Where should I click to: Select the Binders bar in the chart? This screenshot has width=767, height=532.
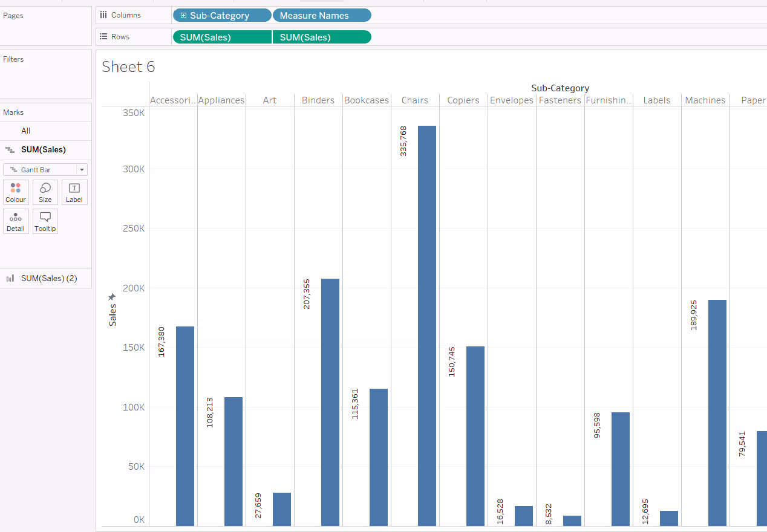(x=330, y=402)
